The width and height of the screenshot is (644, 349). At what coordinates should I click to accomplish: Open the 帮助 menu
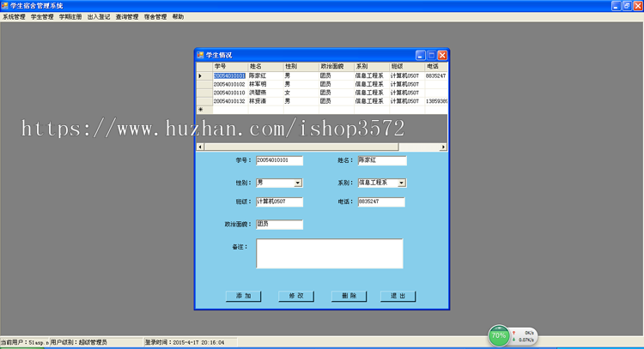coord(178,17)
